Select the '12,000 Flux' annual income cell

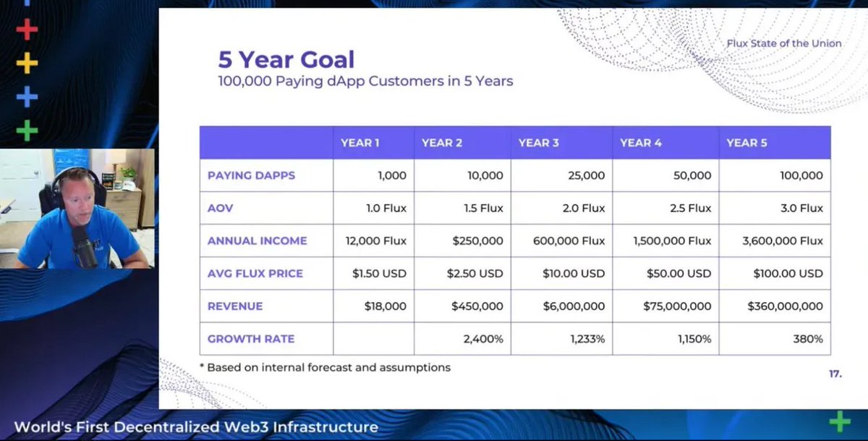click(x=373, y=240)
